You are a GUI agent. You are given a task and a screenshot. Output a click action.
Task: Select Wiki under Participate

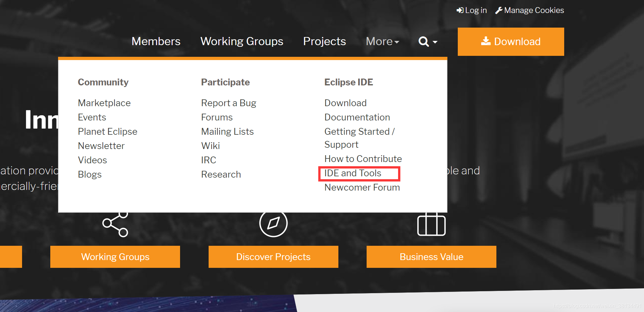pos(210,146)
